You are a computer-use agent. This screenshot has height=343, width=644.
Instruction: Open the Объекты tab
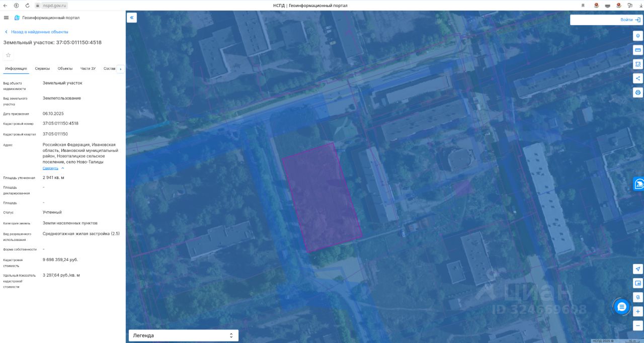(x=65, y=68)
